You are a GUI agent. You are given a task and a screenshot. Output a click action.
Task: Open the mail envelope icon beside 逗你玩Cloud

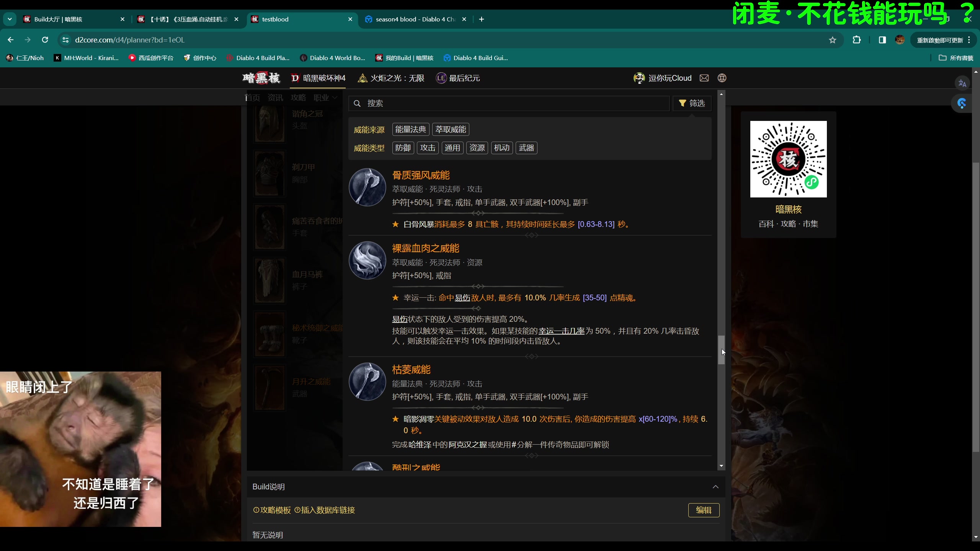point(704,78)
